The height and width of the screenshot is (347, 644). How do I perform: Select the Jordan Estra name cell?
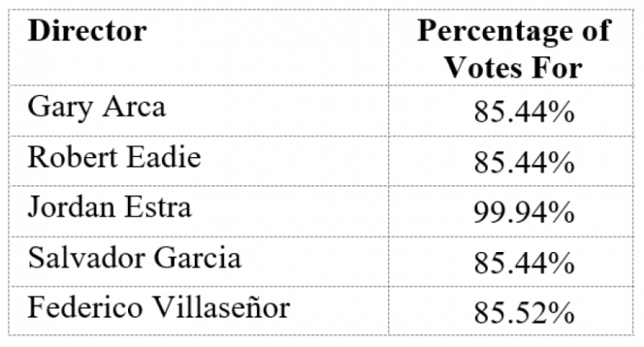pyautogui.click(x=109, y=208)
